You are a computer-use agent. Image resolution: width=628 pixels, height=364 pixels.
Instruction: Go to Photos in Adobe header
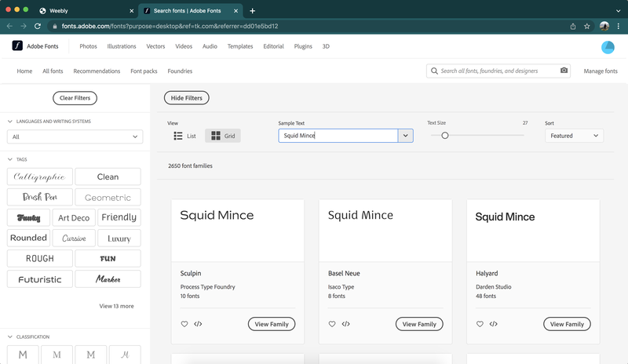coord(88,46)
